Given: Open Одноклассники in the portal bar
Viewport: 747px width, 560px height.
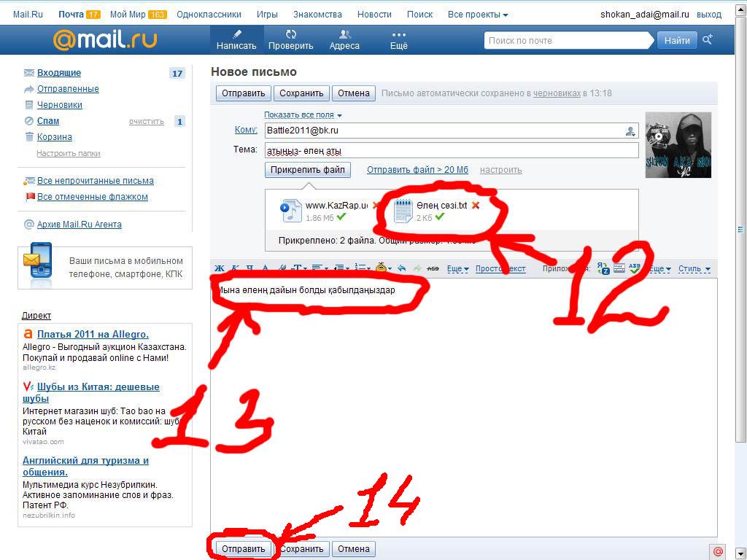Looking at the screenshot, I should click(209, 15).
